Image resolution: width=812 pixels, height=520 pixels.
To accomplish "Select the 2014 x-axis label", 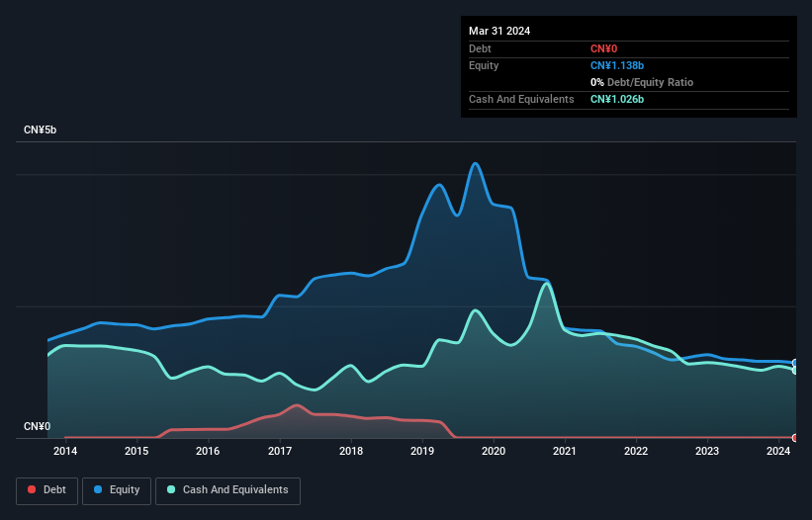I will tap(65, 451).
